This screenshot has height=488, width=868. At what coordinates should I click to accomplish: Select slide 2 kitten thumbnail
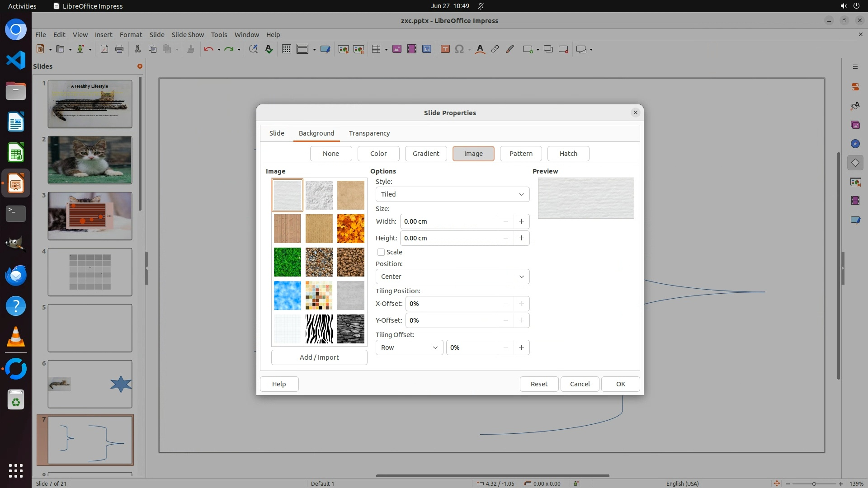pyautogui.click(x=90, y=160)
